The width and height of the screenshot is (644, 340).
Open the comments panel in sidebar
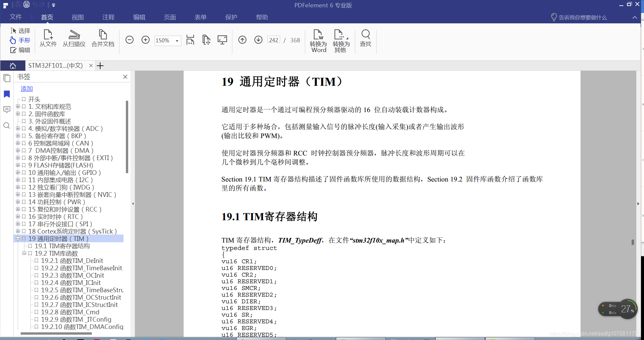point(7,110)
